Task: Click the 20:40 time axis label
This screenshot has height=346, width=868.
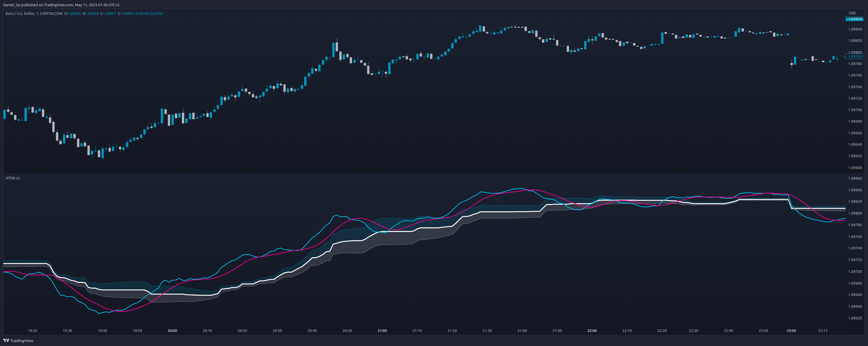Action: click(312, 331)
